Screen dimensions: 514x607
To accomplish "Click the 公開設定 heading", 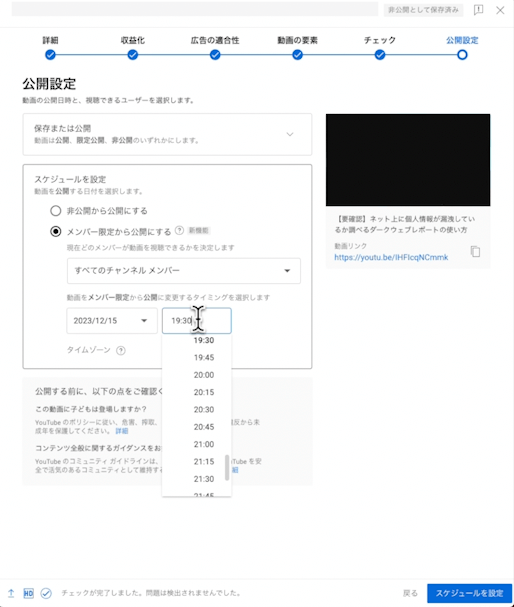I will [49, 84].
